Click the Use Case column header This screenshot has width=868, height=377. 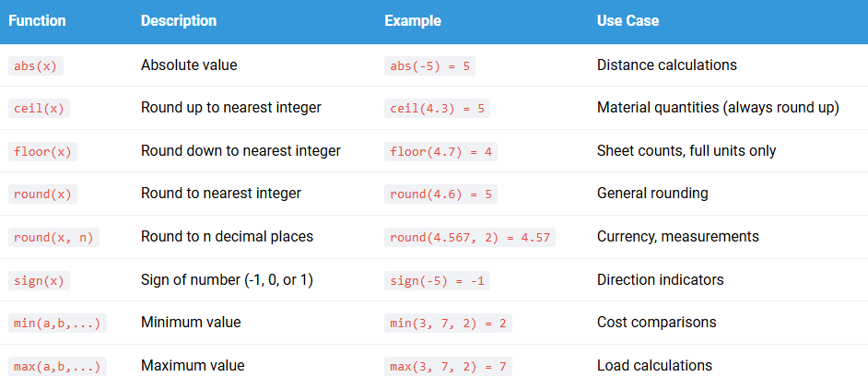[628, 21]
